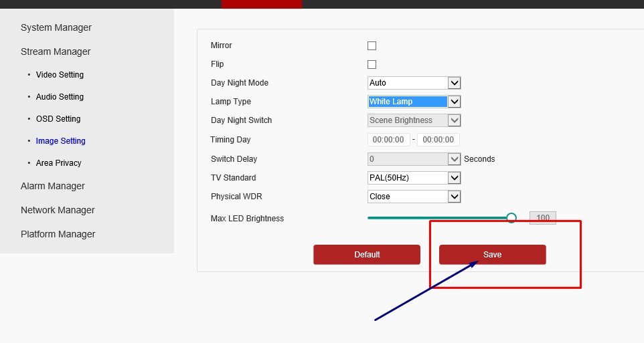Click the Timing Day end time field
644x343 pixels.
pos(438,140)
